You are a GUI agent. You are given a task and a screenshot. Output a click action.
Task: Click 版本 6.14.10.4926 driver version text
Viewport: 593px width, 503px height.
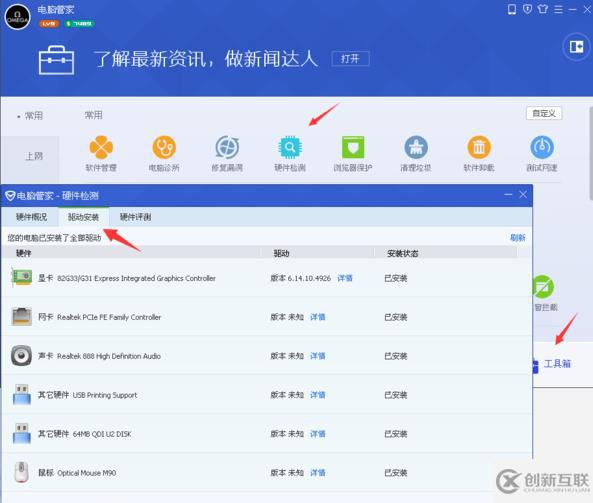(301, 278)
